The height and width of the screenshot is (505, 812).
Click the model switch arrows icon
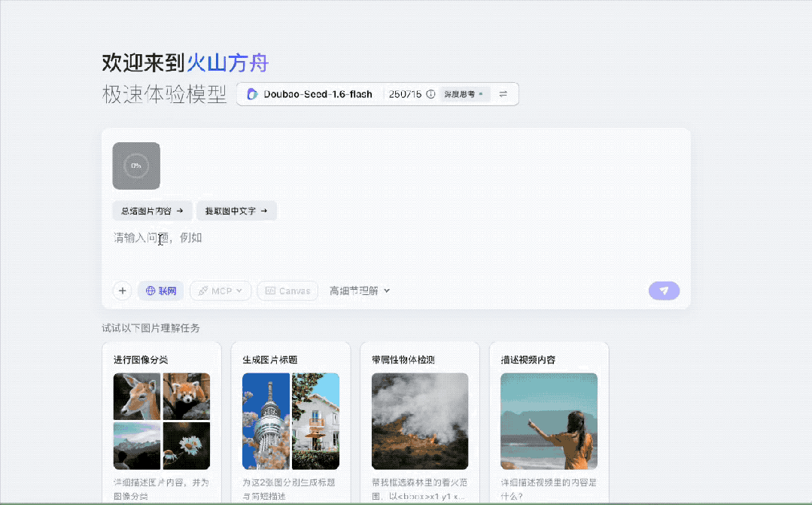[x=503, y=93]
